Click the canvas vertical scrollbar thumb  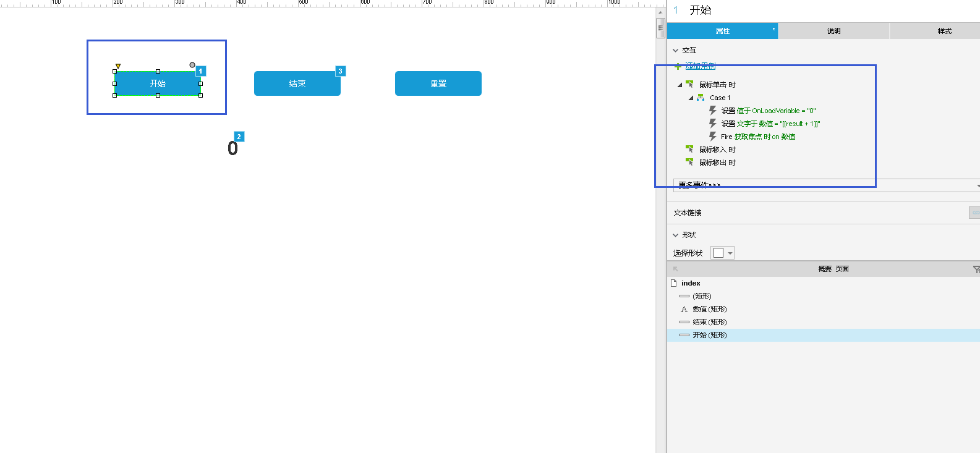pyautogui.click(x=660, y=28)
